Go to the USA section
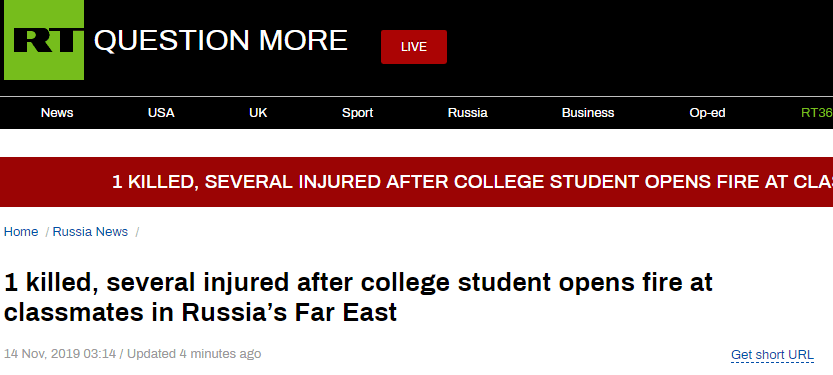This screenshot has height=375, width=833. point(161,113)
